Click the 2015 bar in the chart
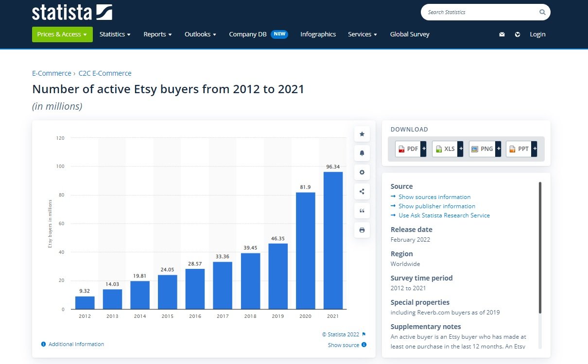588x364 pixels. 168,292
